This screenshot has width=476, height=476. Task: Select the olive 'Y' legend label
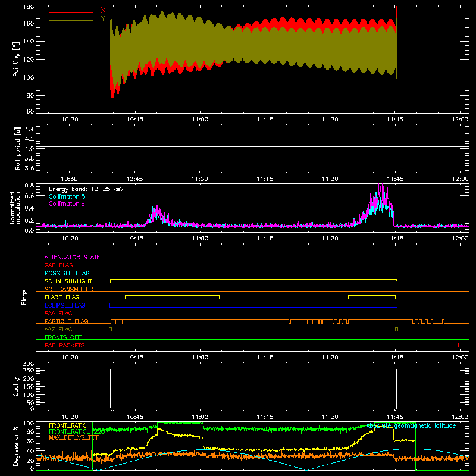point(103,18)
